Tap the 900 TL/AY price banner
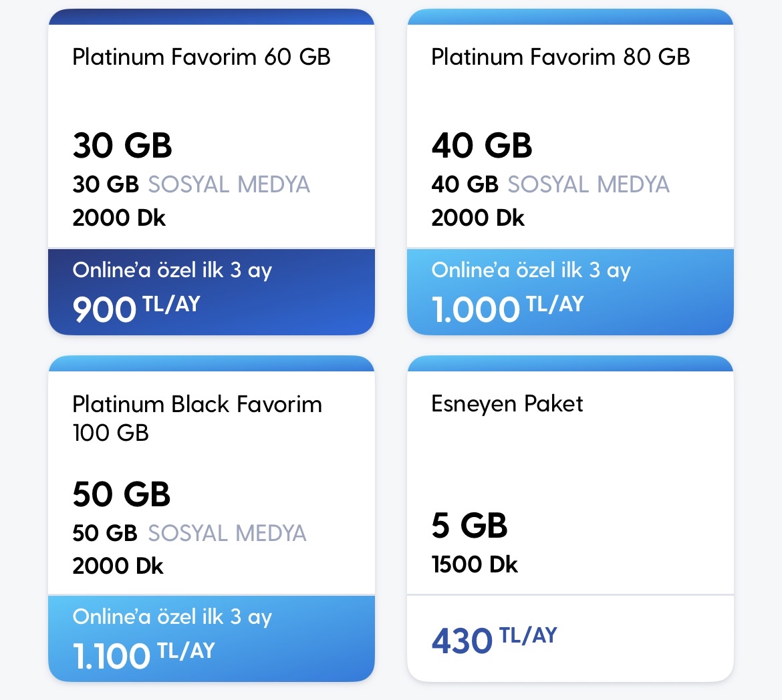This screenshot has height=700, width=782. point(211,292)
